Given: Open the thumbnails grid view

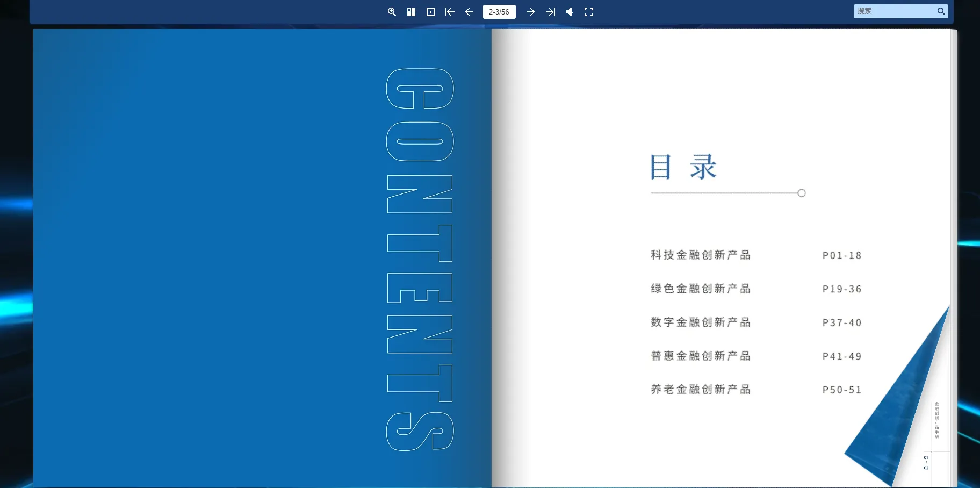Looking at the screenshot, I should point(411,12).
